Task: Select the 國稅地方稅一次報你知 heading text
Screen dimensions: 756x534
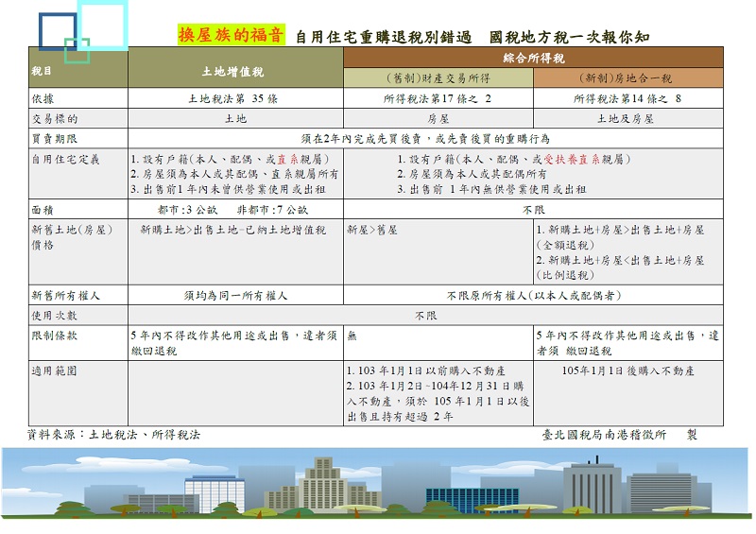Action: click(570, 38)
